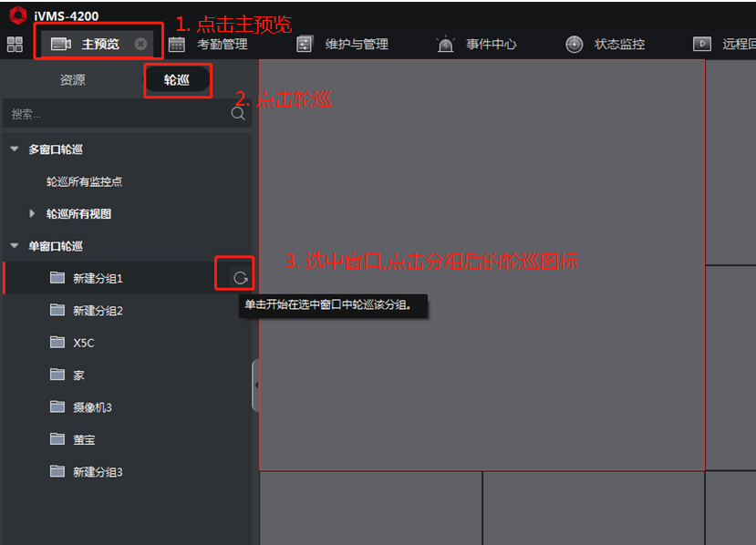Click the 维护与管理 settings icon
Viewport: 756px width, 545px height.
[x=305, y=45]
